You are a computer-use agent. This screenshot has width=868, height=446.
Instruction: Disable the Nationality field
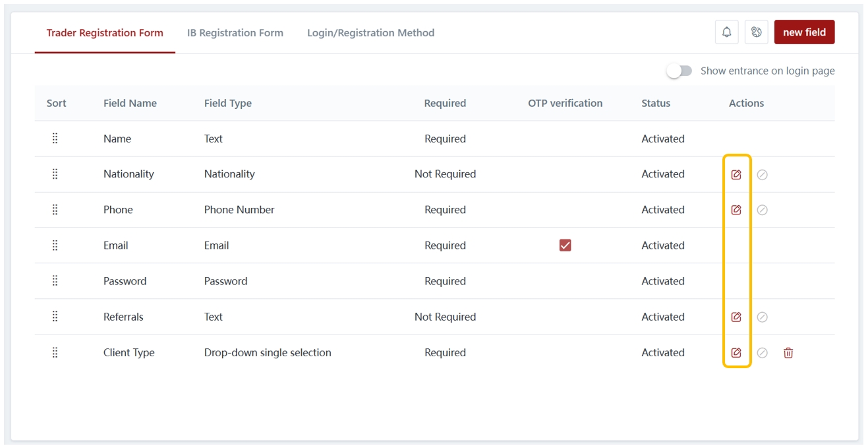tap(763, 175)
